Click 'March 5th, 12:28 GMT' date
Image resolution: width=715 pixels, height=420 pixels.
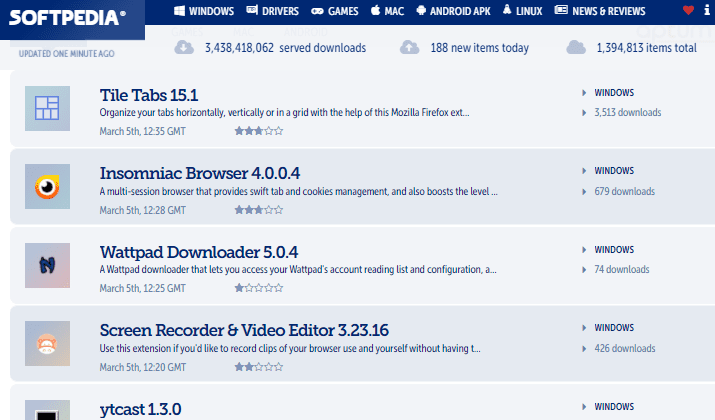(x=143, y=210)
